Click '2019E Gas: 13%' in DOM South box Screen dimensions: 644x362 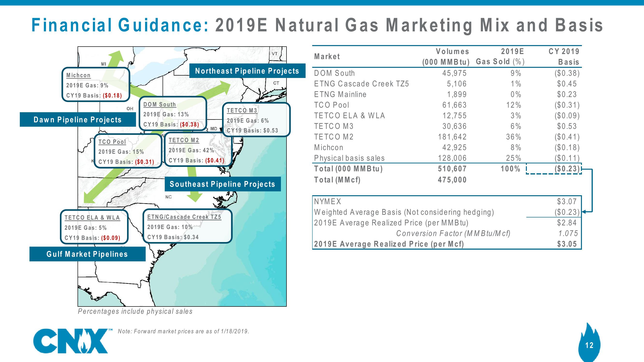click(166, 114)
